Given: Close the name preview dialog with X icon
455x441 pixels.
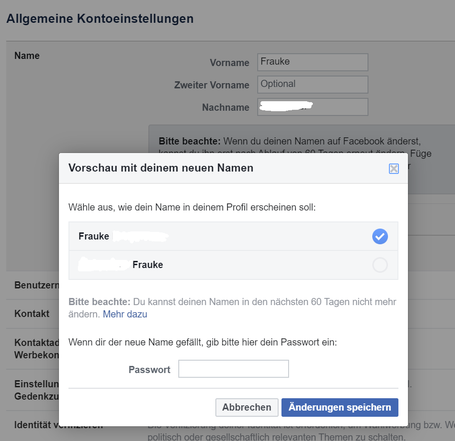Looking at the screenshot, I should coord(394,169).
